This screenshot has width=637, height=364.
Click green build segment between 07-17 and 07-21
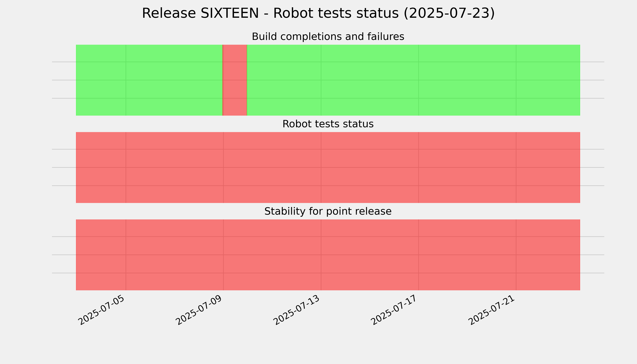click(x=467, y=80)
